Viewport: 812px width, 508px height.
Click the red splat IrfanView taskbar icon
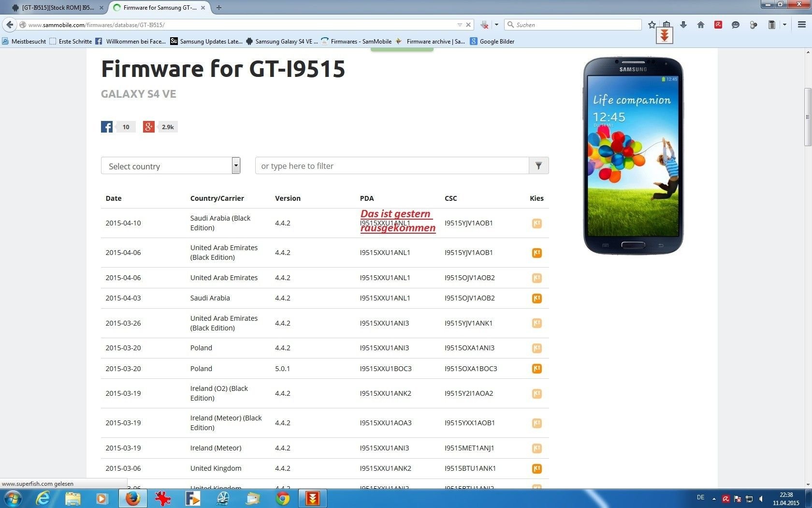point(163,498)
